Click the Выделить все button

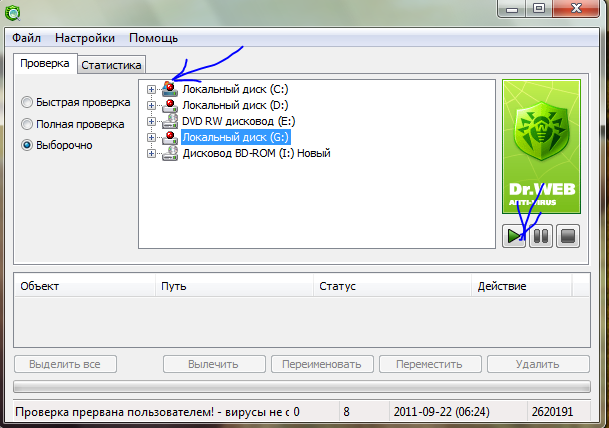65,364
